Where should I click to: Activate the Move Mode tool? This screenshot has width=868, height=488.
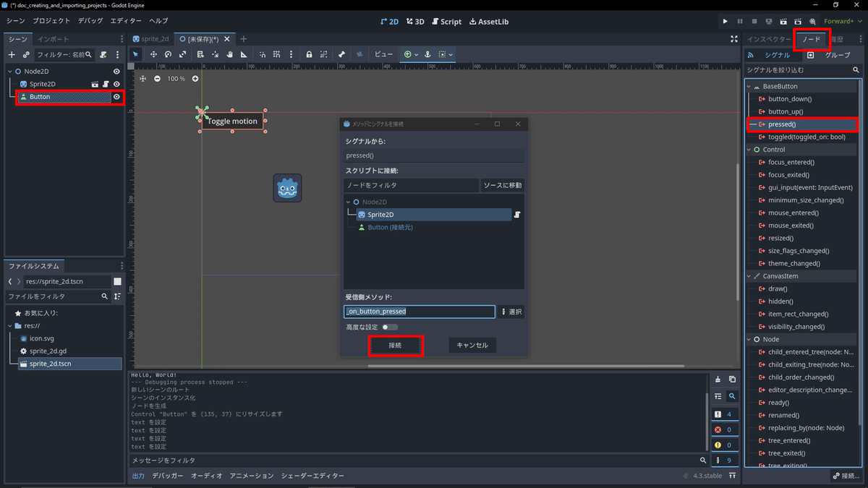tap(153, 54)
